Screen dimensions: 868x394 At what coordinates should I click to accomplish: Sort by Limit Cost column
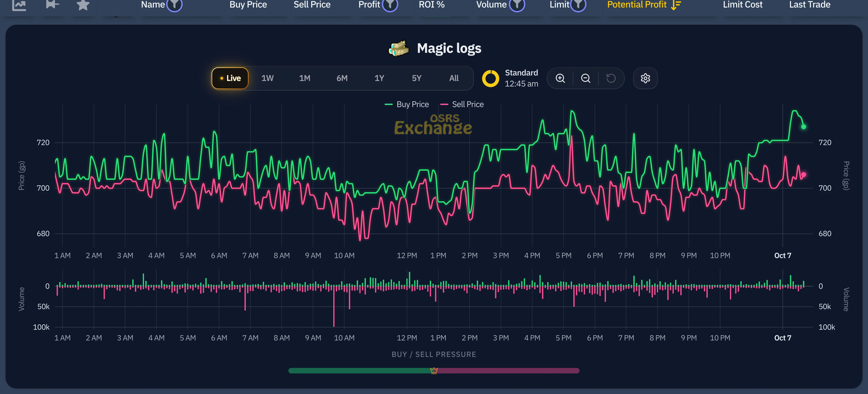click(743, 4)
